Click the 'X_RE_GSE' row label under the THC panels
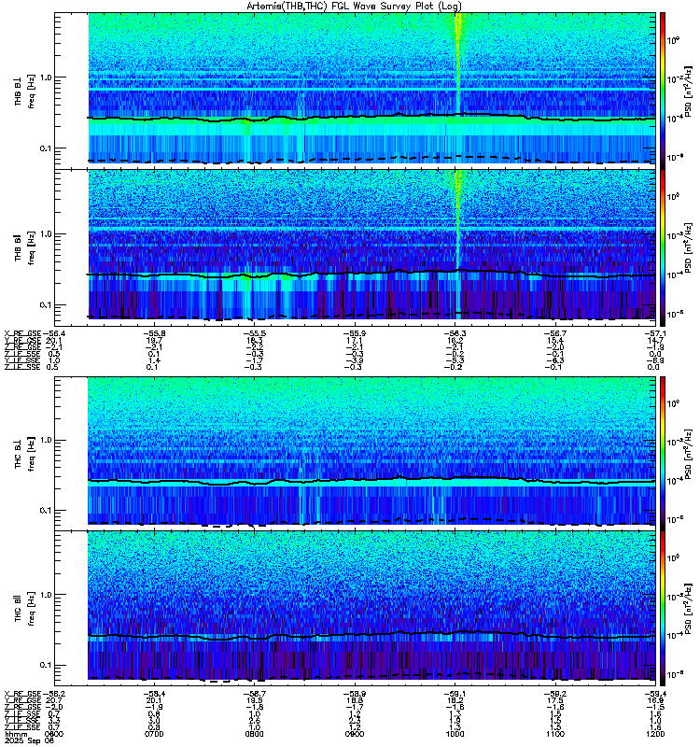 (22, 694)
